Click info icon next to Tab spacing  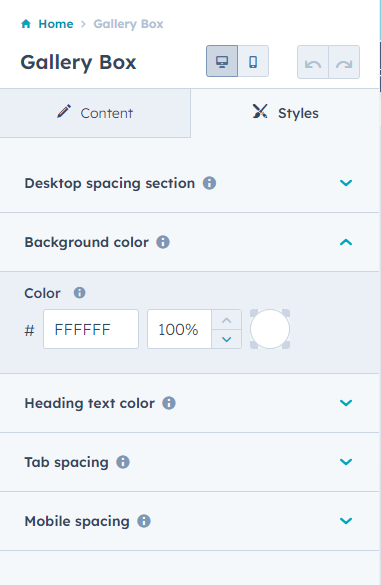click(x=123, y=462)
